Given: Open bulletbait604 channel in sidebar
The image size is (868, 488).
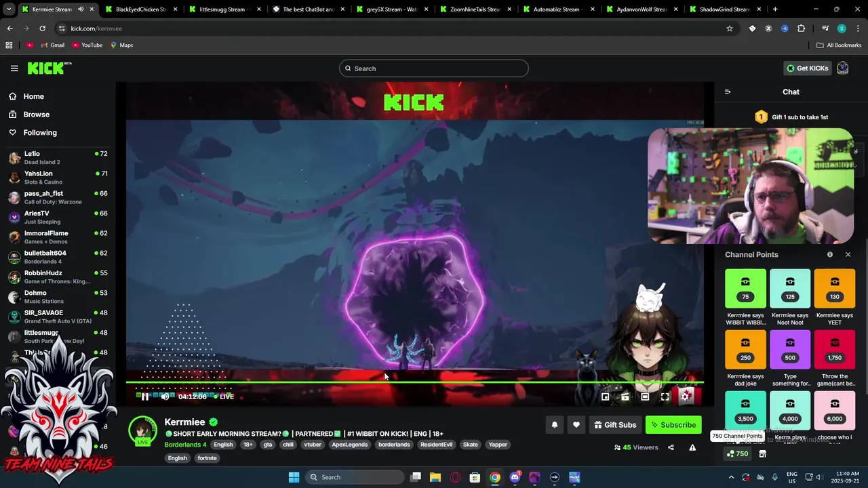Looking at the screenshot, I should (x=58, y=257).
